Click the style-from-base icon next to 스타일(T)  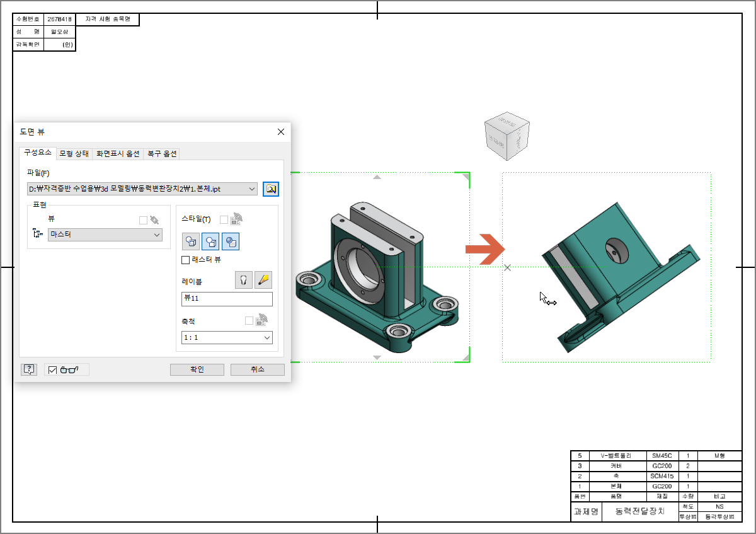236,219
